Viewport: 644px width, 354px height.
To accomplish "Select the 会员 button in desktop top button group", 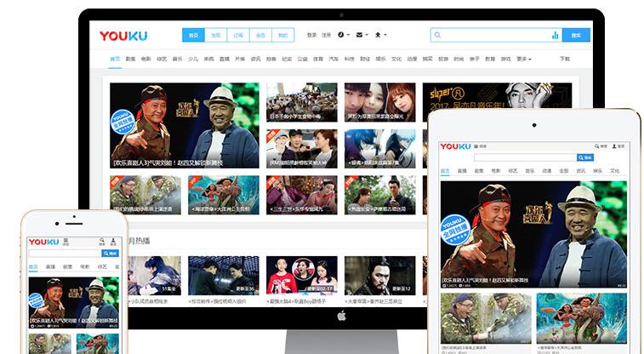I will tap(261, 36).
